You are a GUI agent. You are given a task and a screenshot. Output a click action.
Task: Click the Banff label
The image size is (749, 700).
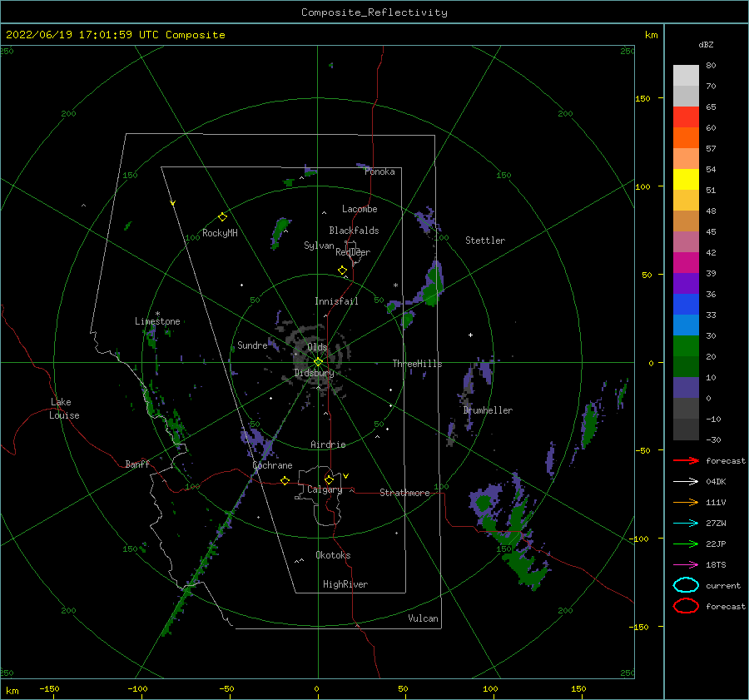[137, 464]
